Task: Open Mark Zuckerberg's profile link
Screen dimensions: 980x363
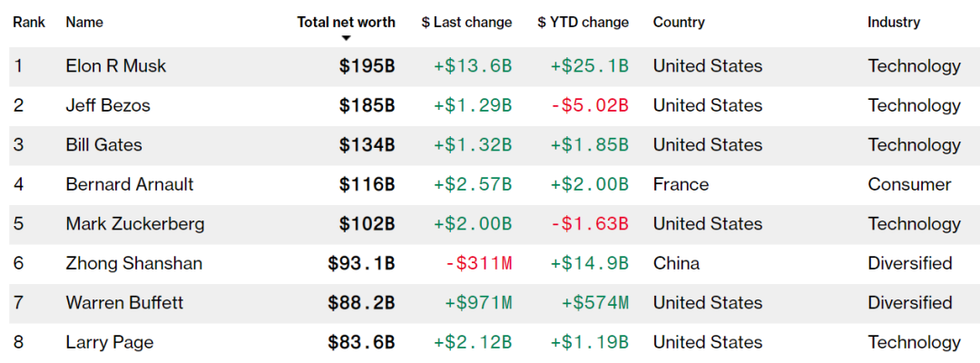Action: pyautogui.click(x=135, y=224)
